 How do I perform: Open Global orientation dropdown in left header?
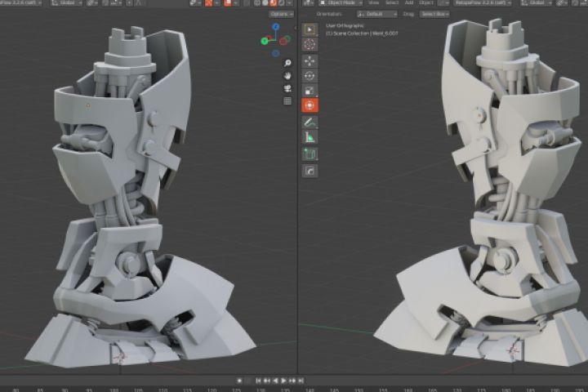(x=66, y=3)
